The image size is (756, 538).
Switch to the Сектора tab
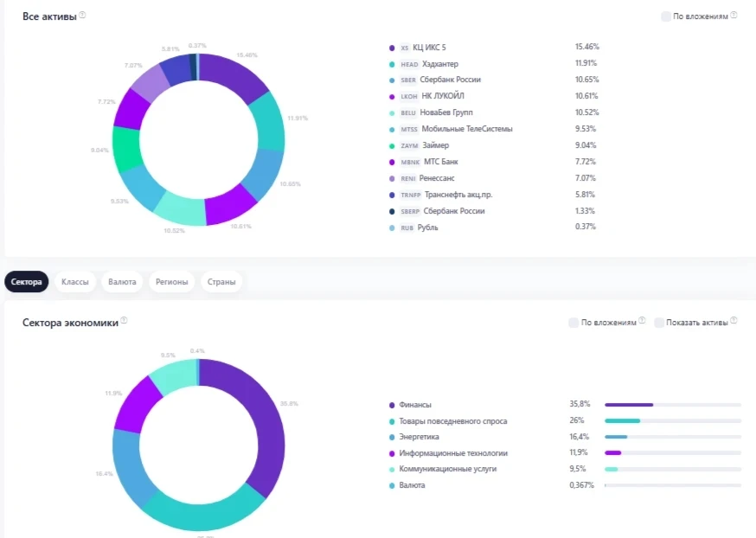pos(27,281)
